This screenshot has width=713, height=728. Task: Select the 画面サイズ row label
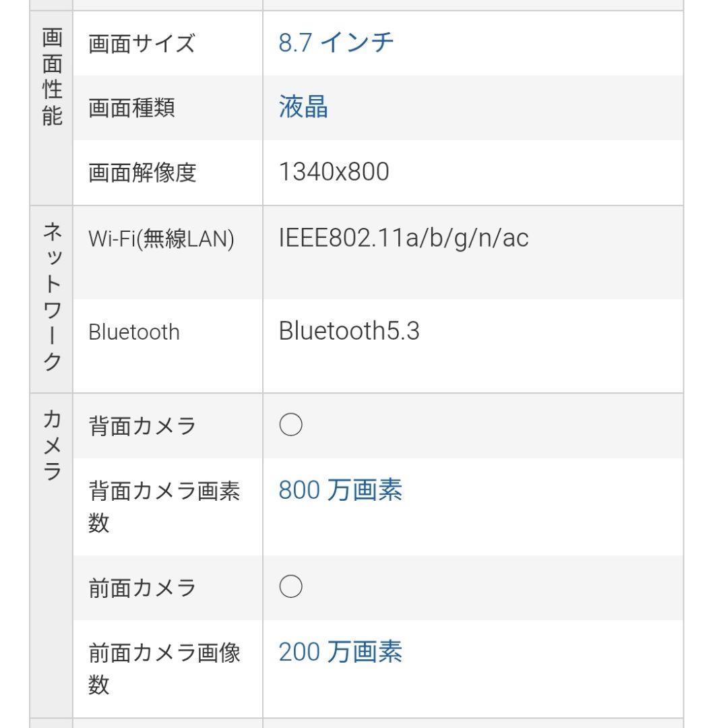pyautogui.click(x=142, y=44)
